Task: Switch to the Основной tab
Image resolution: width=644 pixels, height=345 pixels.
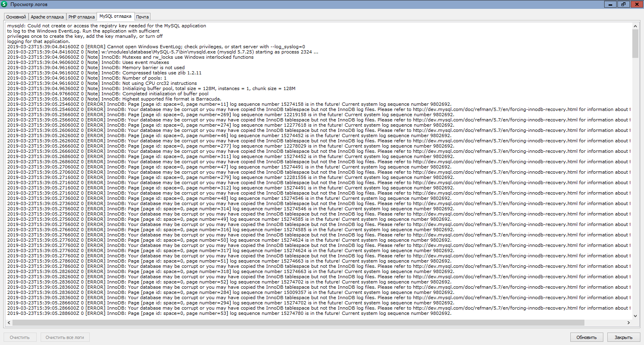Action: pyautogui.click(x=16, y=17)
